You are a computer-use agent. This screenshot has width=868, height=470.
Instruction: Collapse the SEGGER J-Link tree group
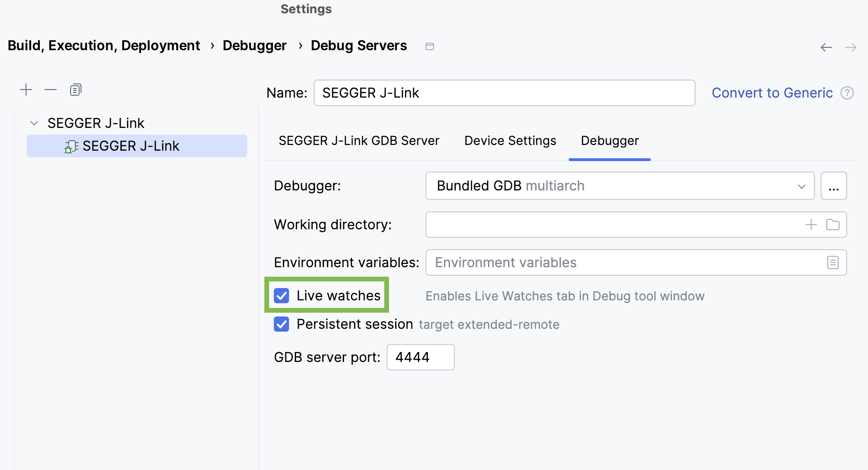coord(34,123)
